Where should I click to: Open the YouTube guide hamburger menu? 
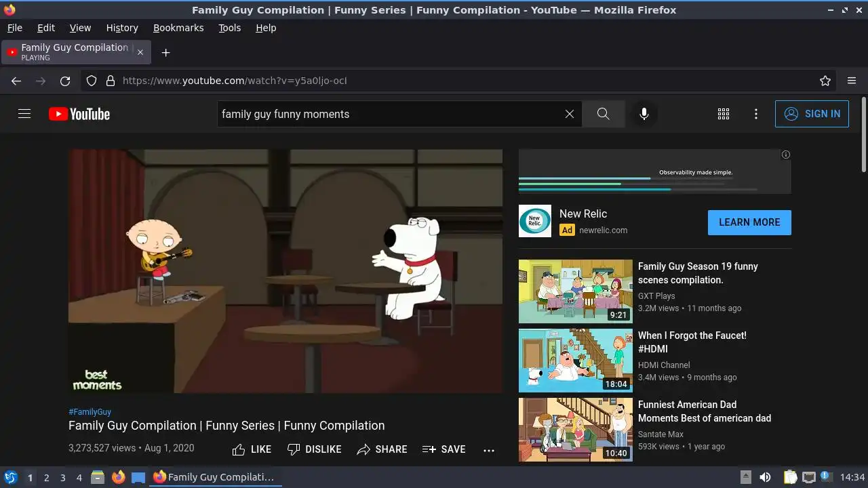tap(24, 114)
